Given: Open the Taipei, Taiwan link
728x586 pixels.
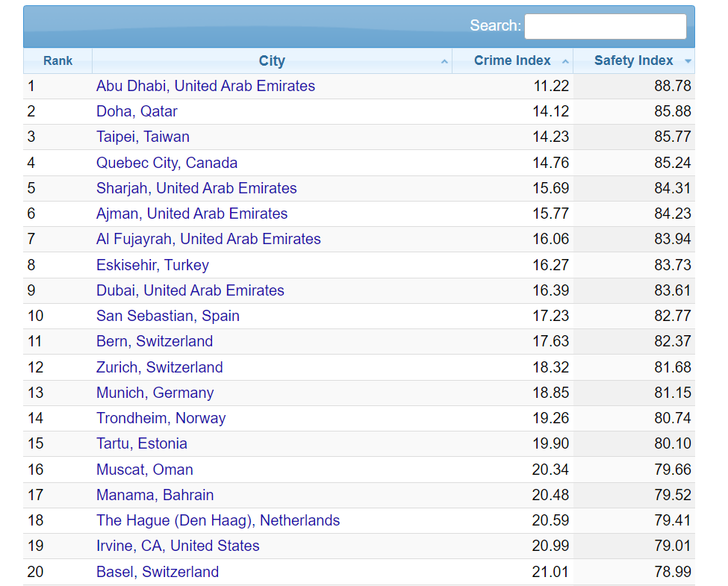Looking at the screenshot, I should point(143,137).
